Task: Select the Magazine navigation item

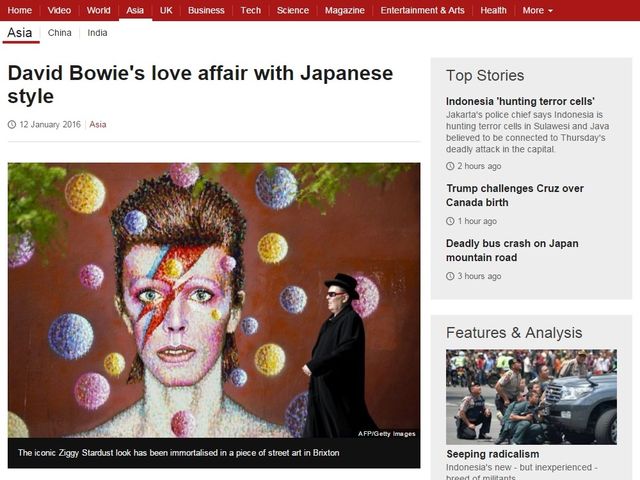Action: (x=344, y=10)
